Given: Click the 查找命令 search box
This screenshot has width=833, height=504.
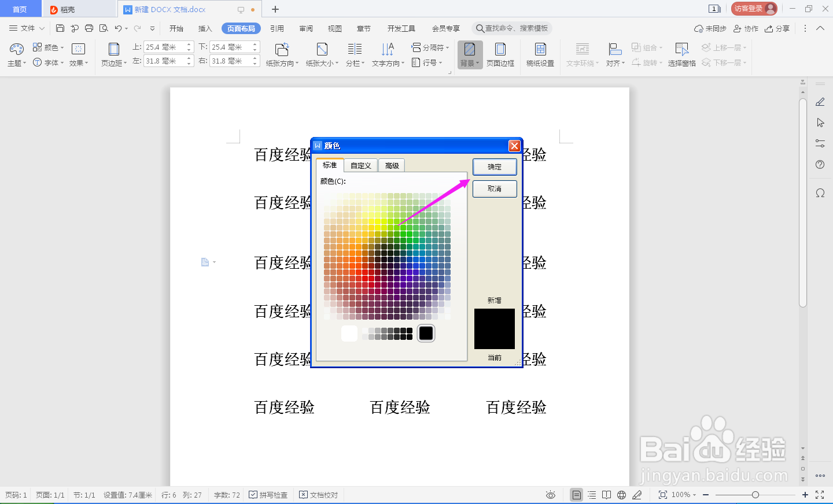Looking at the screenshot, I should [x=512, y=28].
